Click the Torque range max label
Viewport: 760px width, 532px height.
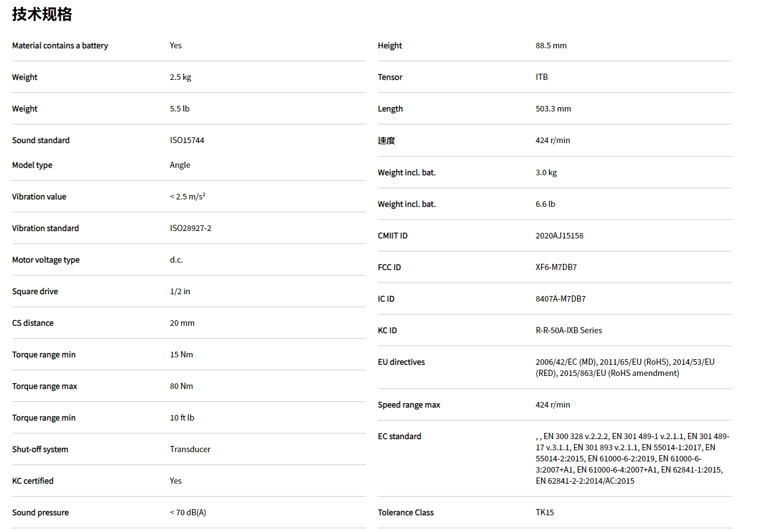45,386
